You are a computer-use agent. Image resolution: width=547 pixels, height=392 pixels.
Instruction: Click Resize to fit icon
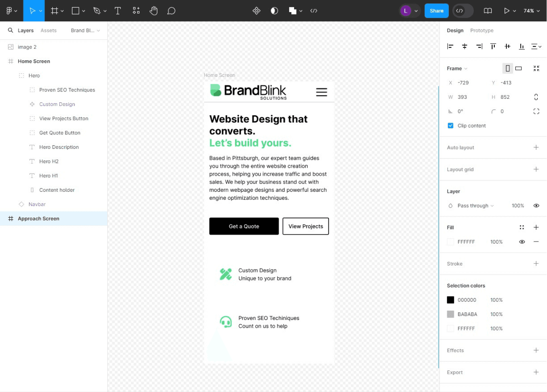coord(536,68)
